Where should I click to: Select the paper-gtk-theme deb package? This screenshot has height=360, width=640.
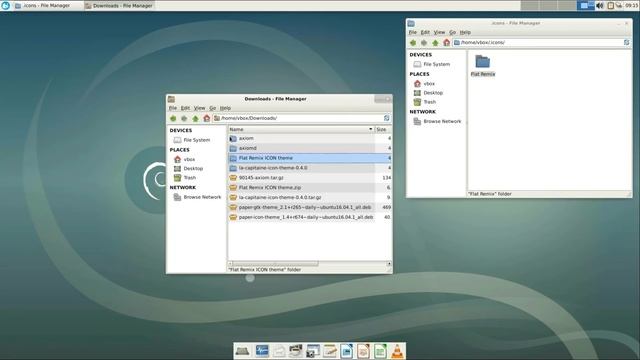[309, 207]
